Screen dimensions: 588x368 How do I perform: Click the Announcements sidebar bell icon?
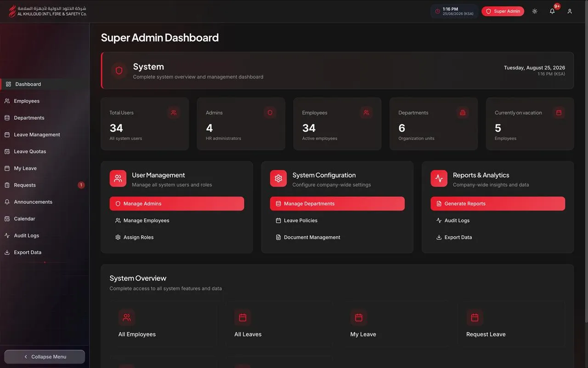click(x=7, y=202)
